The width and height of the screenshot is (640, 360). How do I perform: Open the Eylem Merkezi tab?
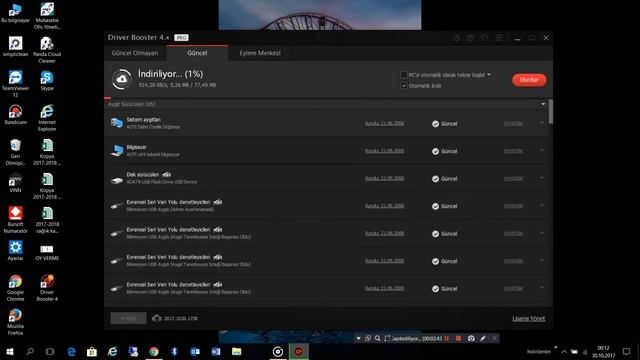(260, 53)
